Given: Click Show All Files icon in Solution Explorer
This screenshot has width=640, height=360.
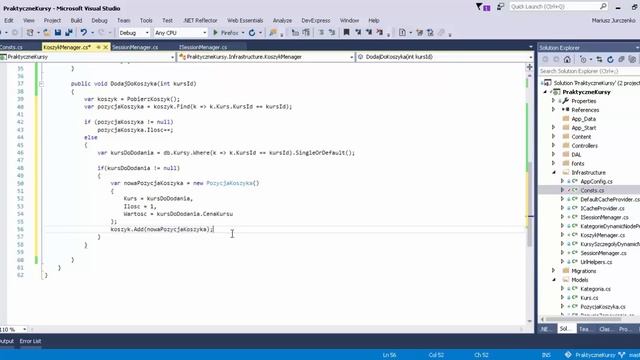Looking at the screenshot, I should click(632, 60).
